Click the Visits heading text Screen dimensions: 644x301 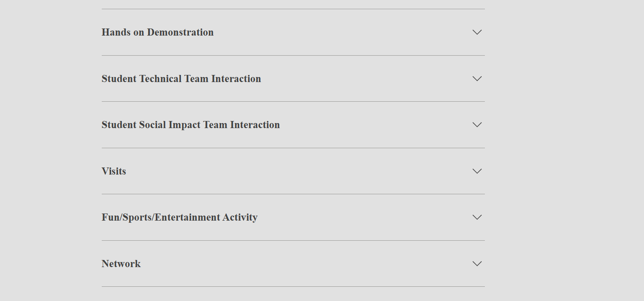pyautogui.click(x=114, y=171)
